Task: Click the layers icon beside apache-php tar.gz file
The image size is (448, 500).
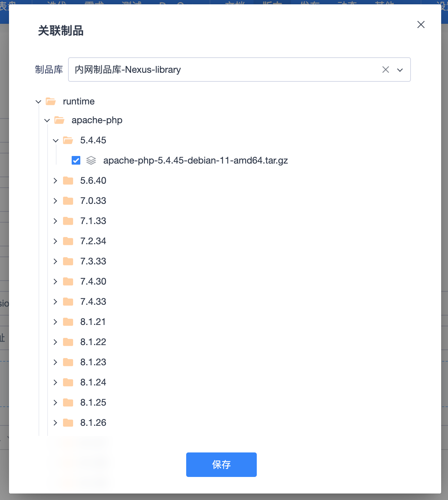Action: coord(91,160)
